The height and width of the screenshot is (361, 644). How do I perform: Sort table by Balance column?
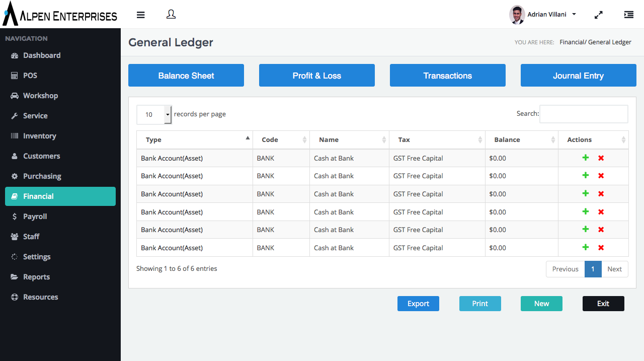(x=521, y=139)
